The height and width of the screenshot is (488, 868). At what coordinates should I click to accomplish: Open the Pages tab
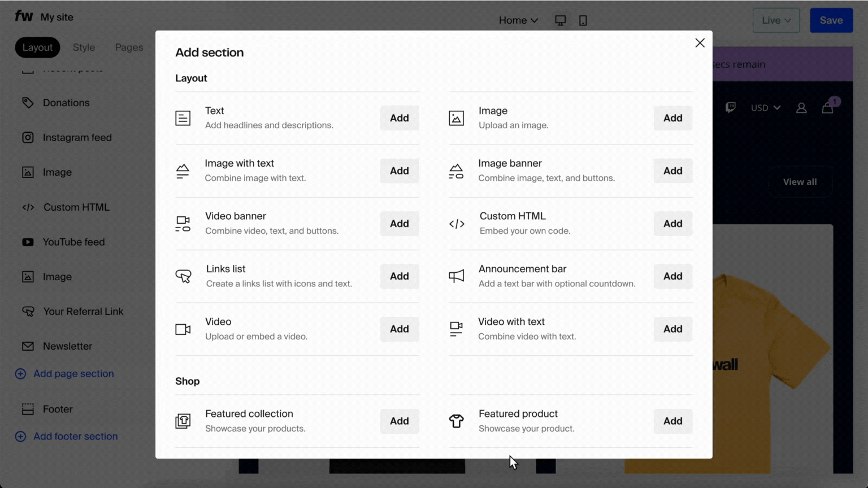[x=129, y=47]
